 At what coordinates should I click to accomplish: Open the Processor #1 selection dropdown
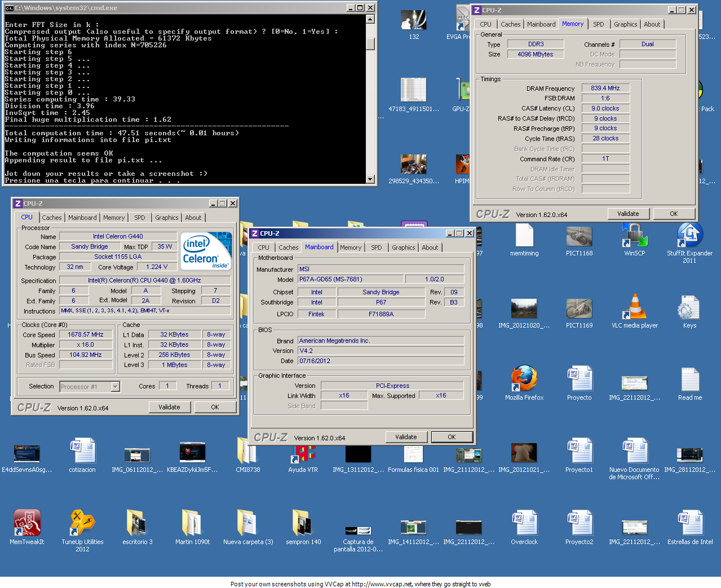coord(115,386)
